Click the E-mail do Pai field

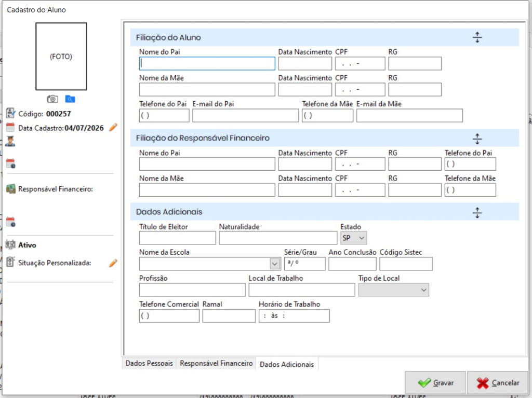tap(245, 115)
